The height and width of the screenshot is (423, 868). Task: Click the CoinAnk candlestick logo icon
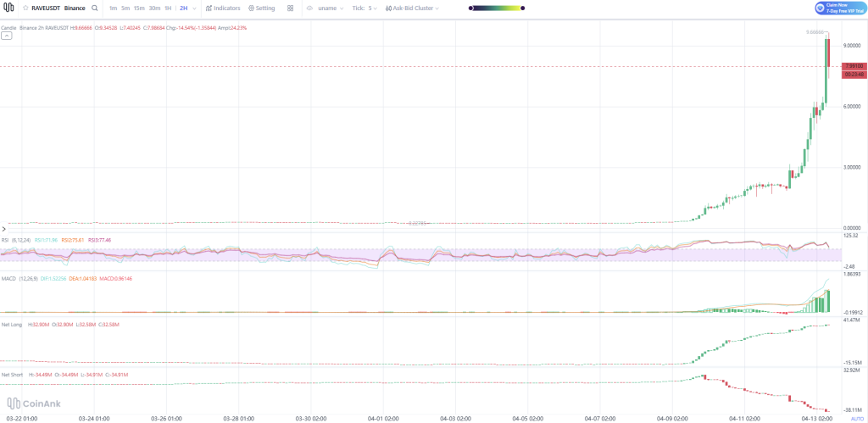click(9, 8)
